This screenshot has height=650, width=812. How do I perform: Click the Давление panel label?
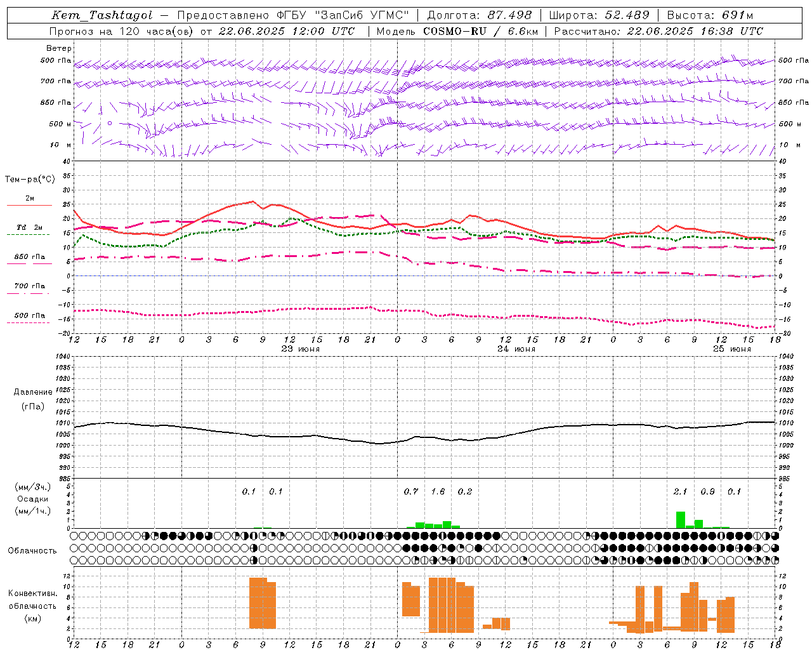pyautogui.click(x=33, y=392)
